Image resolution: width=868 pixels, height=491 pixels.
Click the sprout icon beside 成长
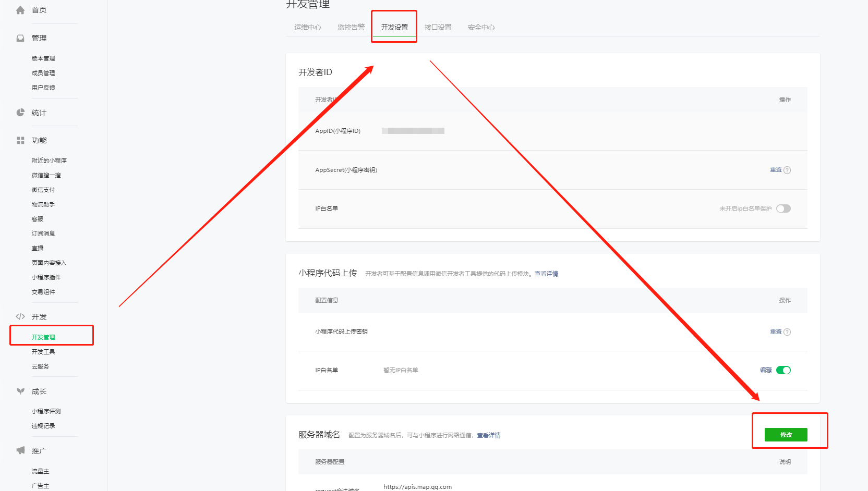20,391
